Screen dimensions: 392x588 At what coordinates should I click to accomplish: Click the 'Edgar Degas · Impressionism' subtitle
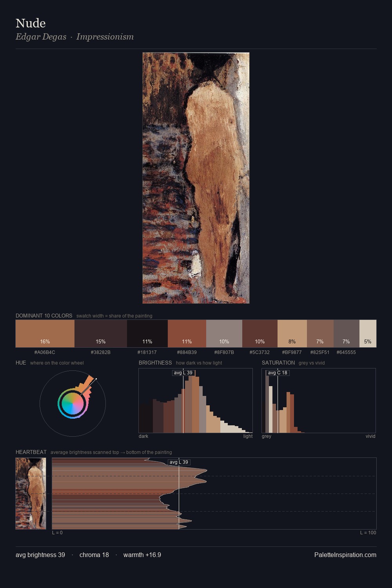tap(74, 37)
